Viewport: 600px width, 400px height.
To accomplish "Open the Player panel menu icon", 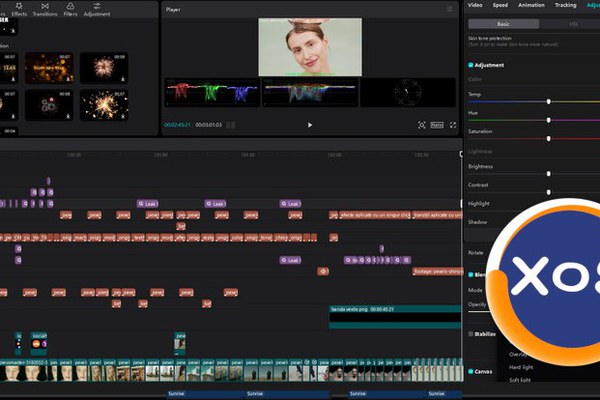I will (450, 9).
